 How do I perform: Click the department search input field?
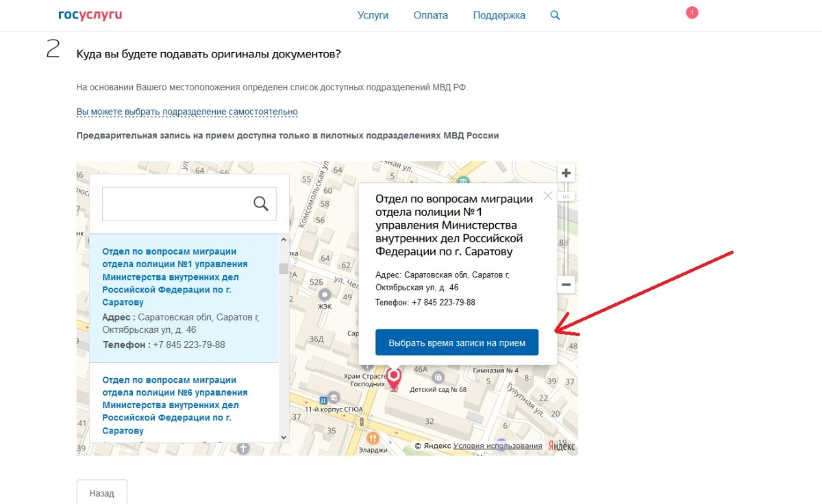[176, 203]
